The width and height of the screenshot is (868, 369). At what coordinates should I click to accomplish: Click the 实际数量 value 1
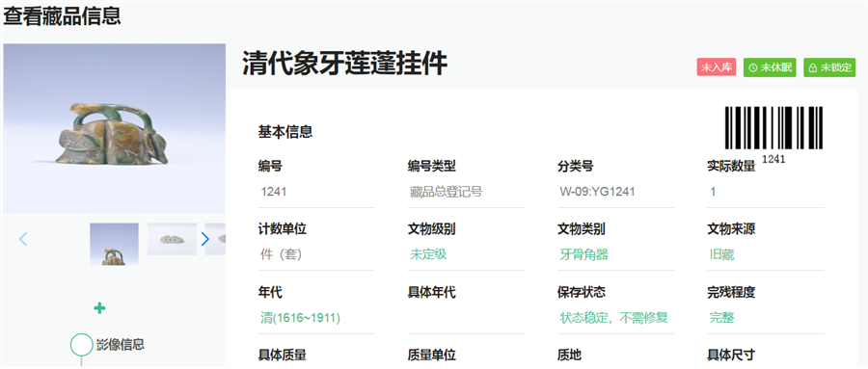click(713, 192)
